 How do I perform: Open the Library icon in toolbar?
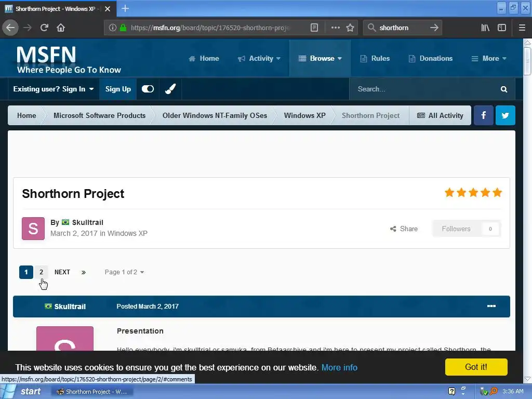tap(485, 28)
